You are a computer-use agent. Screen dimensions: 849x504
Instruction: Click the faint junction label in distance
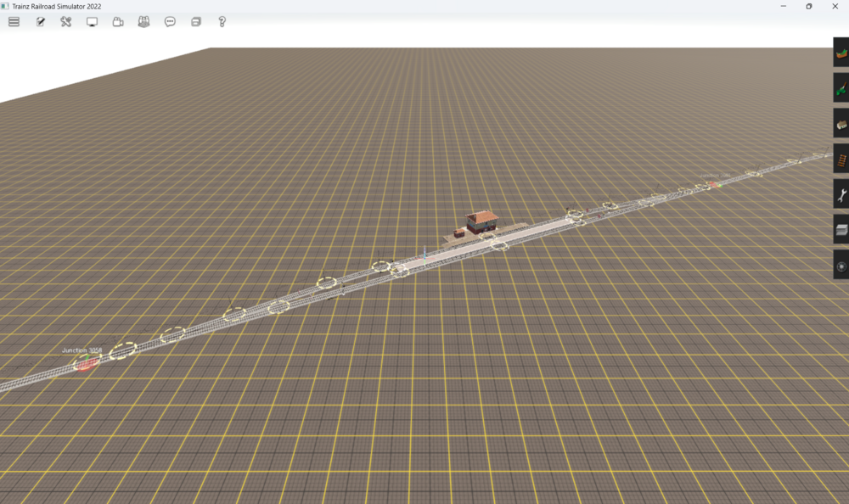[714, 176]
